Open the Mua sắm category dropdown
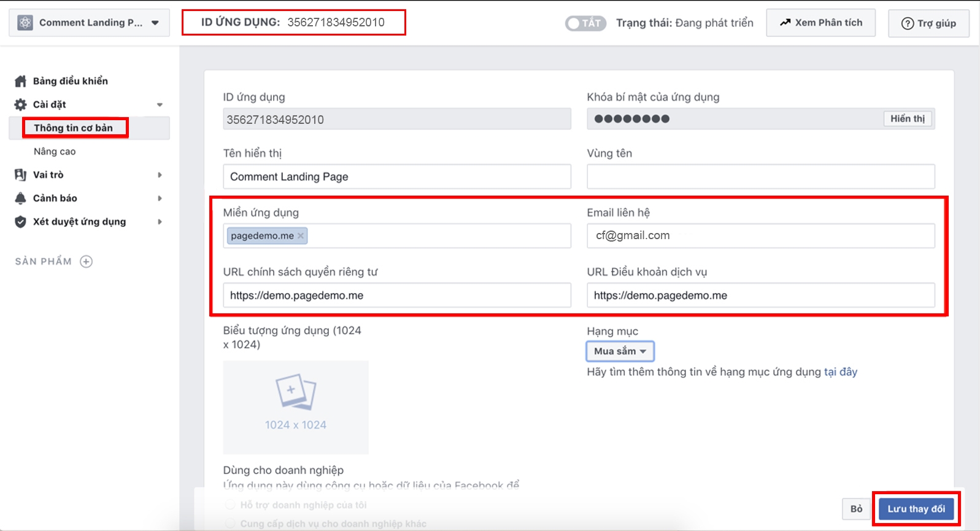Screen dimensions: 980x531 pos(620,351)
